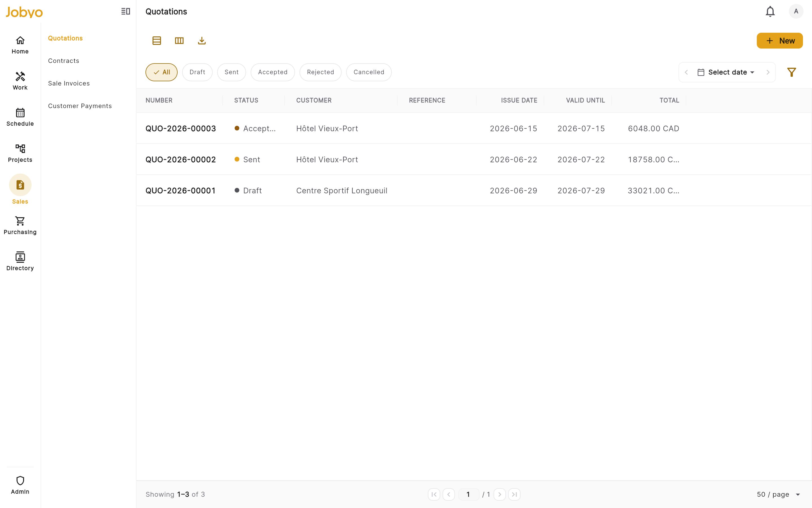Sort by the VALID UNTIL column header
The width and height of the screenshot is (812, 508).
(x=586, y=100)
